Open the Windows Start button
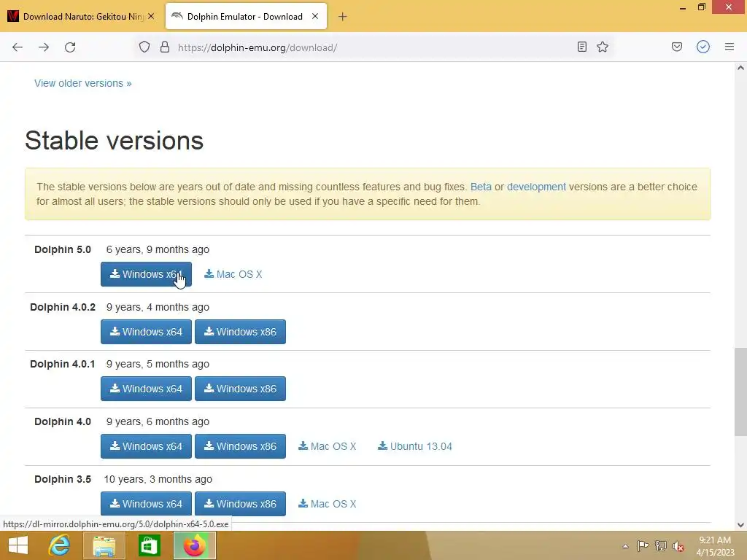This screenshot has width=747, height=560. 18,545
